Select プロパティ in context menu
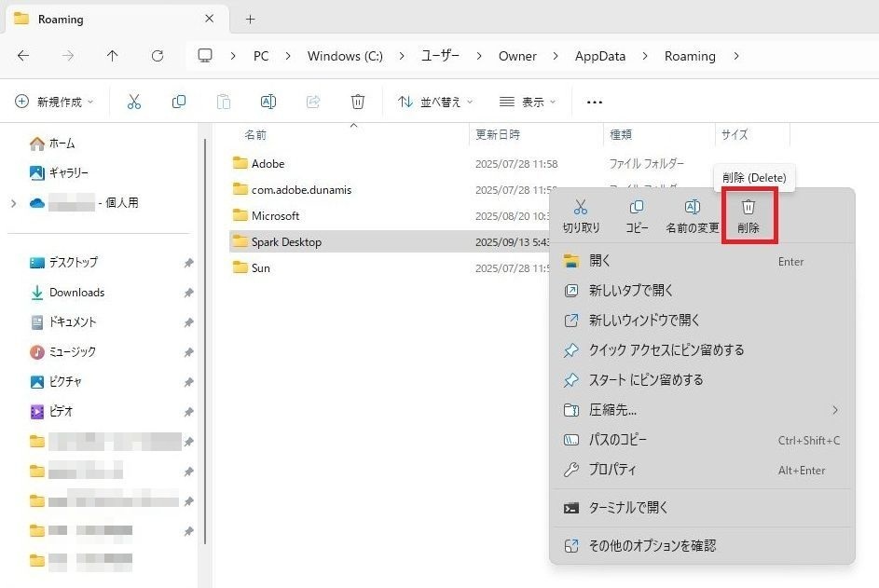Screen dimensions: 879x588 pyautogui.click(x=612, y=470)
